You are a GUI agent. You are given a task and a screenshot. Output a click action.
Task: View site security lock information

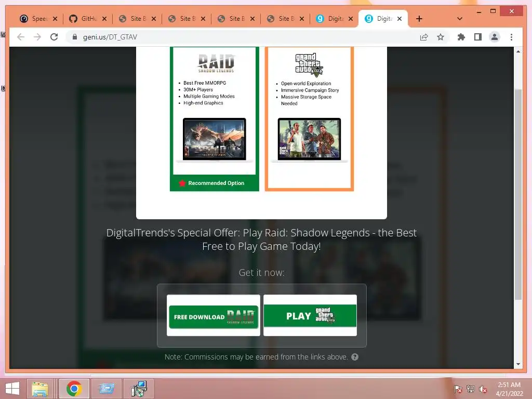pyautogui.click(x=75, y=37)
